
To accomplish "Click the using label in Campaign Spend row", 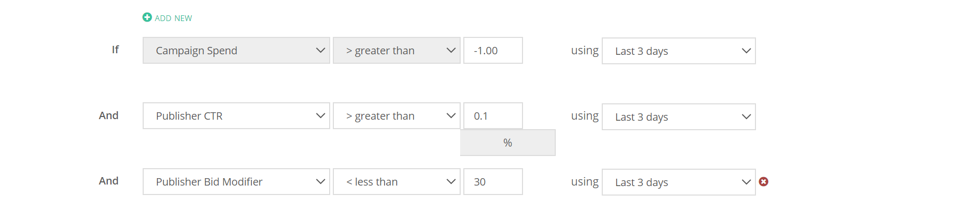I will (x=585, y=51).
